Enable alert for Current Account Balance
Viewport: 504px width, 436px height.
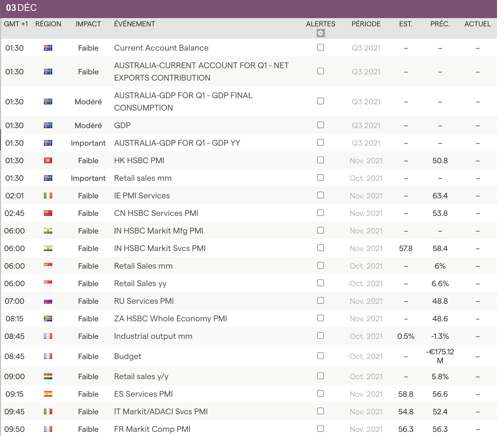[x=321, y=47]
